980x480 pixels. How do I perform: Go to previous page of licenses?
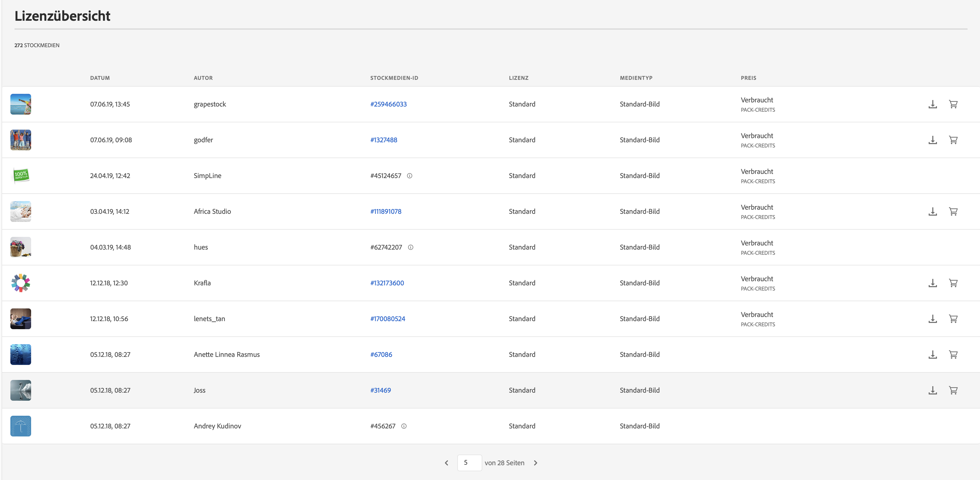447,463
